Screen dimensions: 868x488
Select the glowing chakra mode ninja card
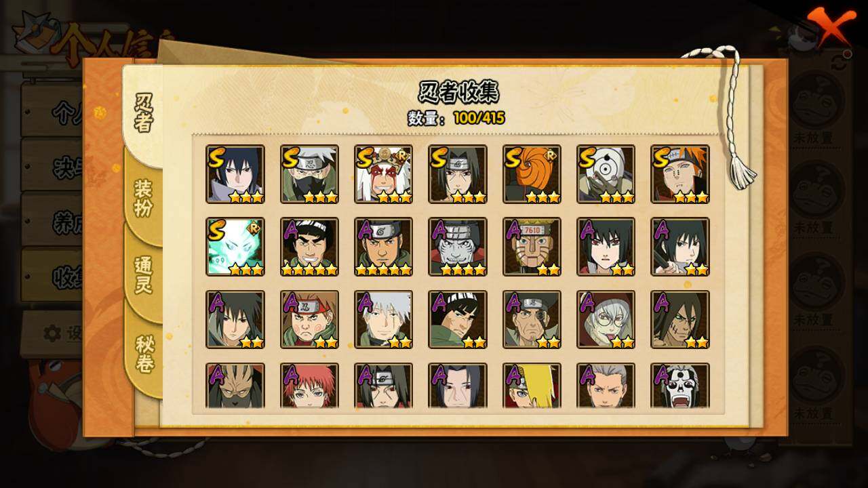click(x=235, y=247)
